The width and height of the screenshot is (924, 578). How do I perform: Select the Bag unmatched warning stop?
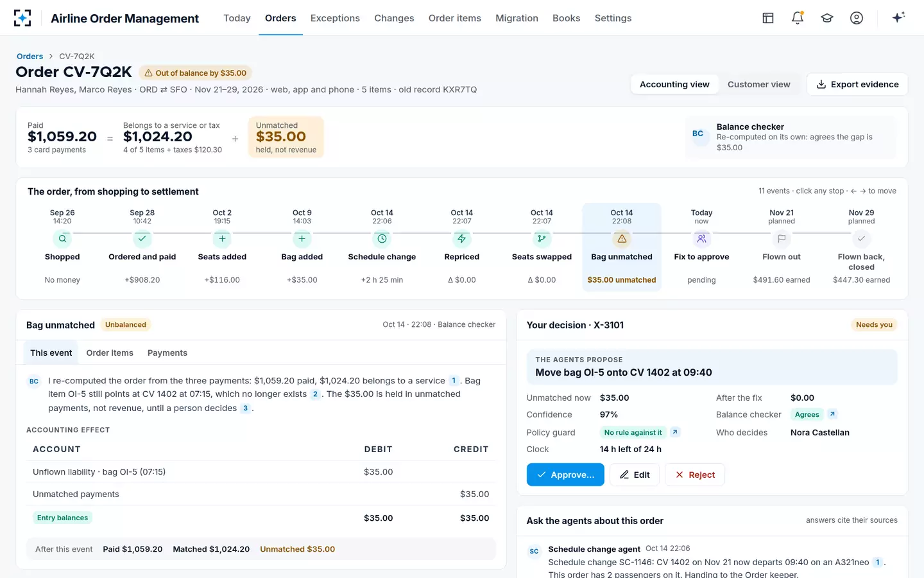click(622, 238)
